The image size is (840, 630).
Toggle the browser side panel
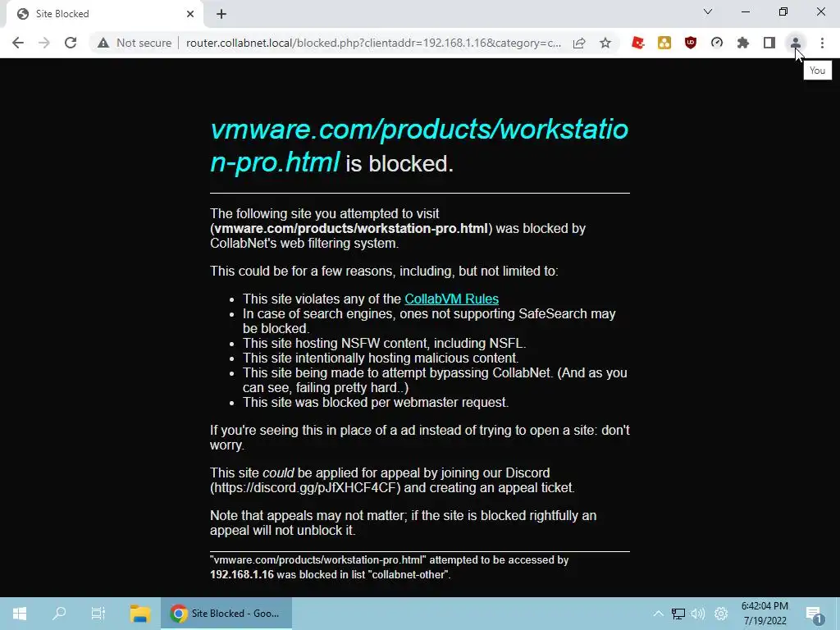(x=769, y=43)
